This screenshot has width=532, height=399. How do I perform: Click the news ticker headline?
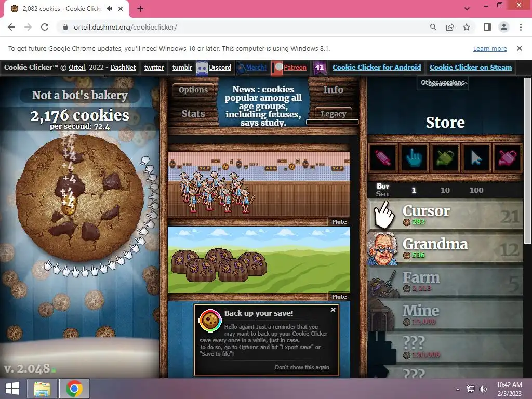click(x=263, y=106)
